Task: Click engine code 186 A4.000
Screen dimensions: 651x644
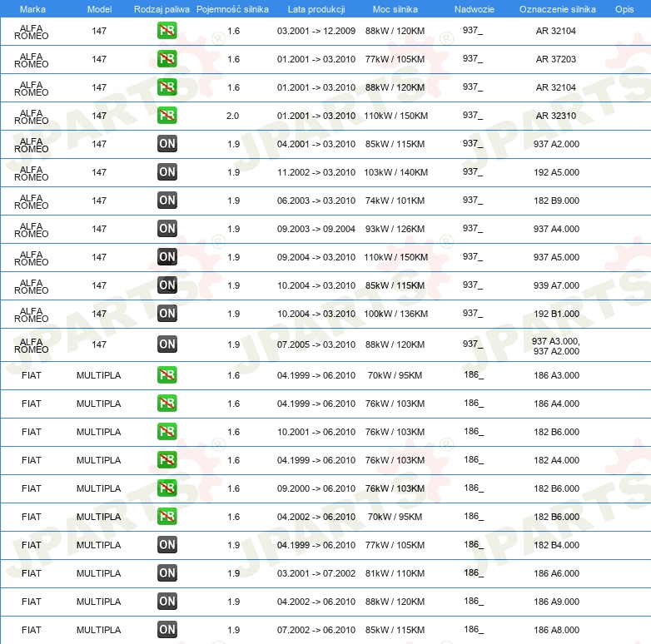Action: (x=556, y=404)
